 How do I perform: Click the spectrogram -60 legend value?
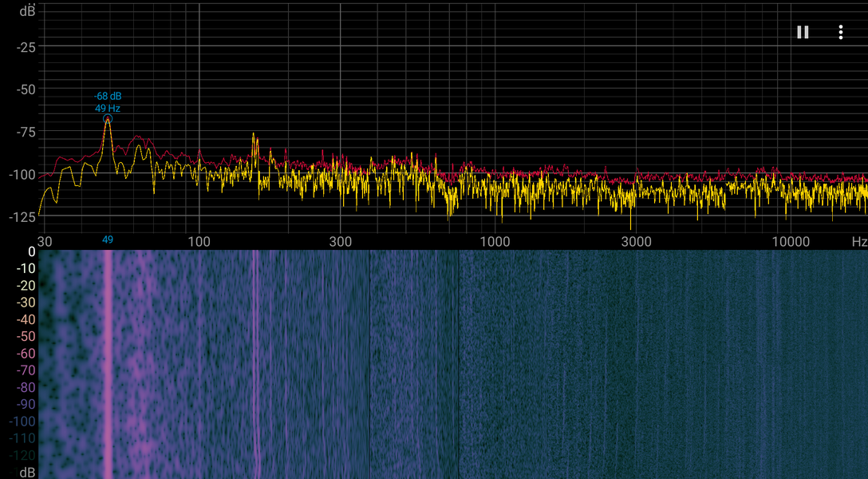26,354
